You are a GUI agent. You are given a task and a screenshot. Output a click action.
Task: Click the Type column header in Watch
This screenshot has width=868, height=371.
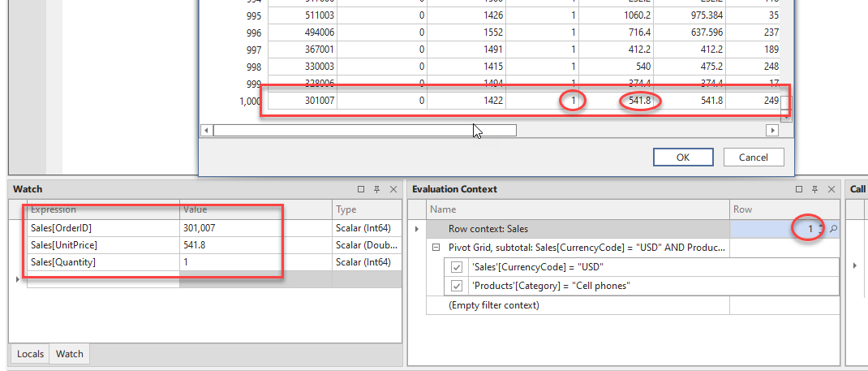pos(367,210)
